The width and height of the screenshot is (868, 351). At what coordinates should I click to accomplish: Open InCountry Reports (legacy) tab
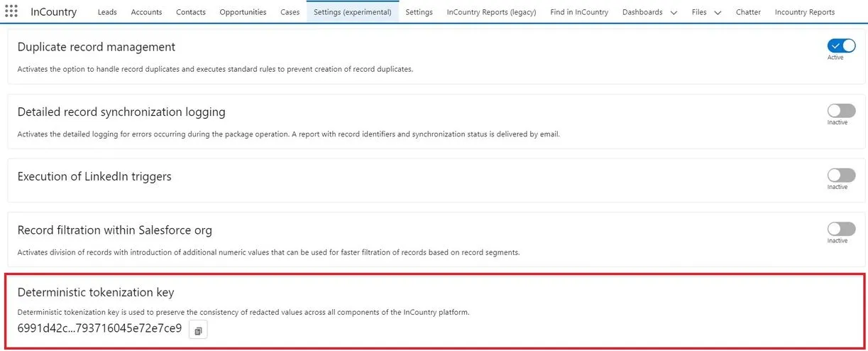(x=491, y=12)
